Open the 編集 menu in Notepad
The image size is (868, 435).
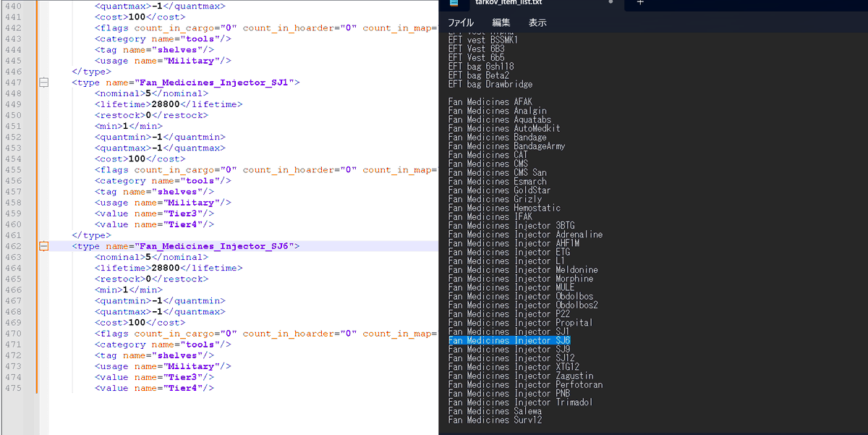point(501,23)
